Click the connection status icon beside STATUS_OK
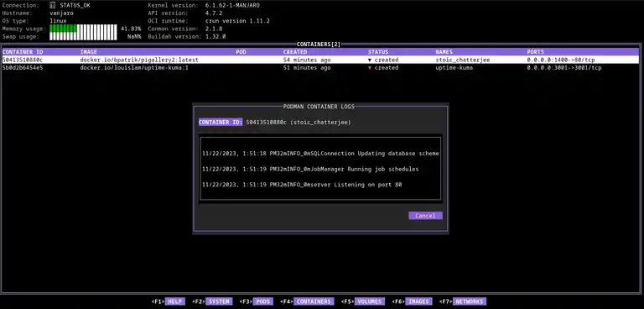644x309 pixels. [x=52, y=5]
